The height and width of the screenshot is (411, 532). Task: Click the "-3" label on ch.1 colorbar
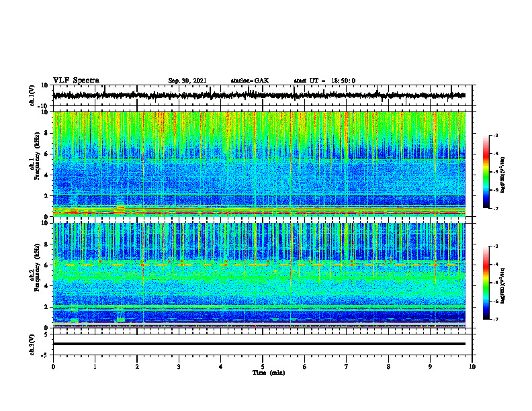click(x=495, y=135)
